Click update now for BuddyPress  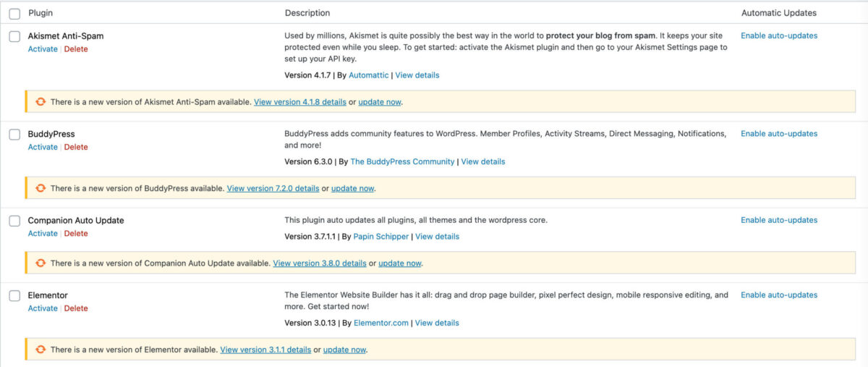(353, 188)
